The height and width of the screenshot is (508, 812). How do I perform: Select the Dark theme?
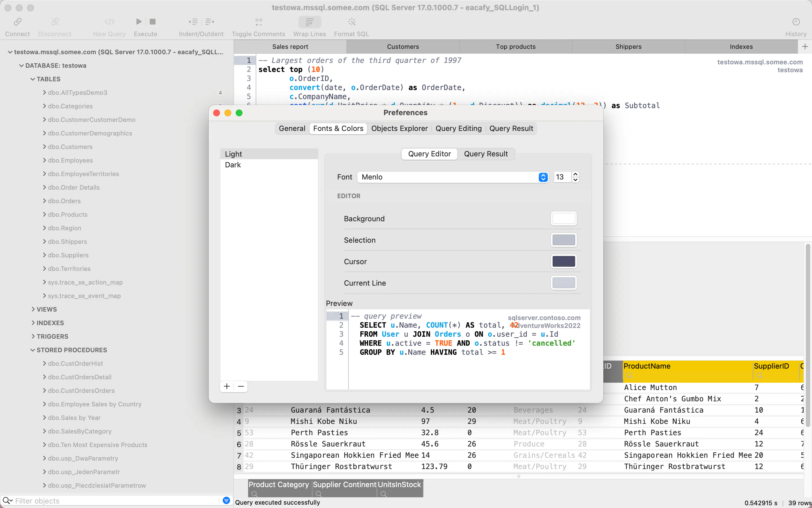pos(269,165)
